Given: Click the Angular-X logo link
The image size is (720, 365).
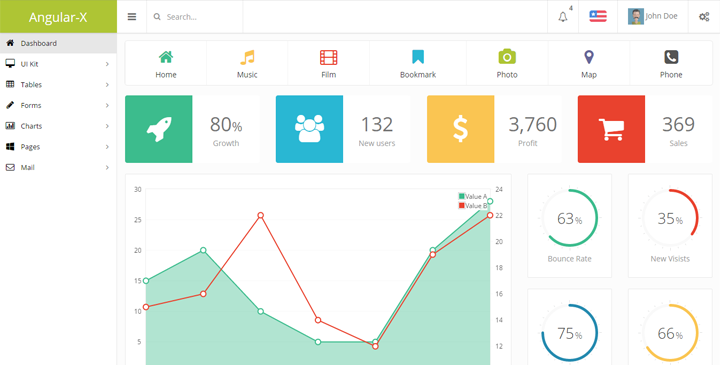Looking at the screenshot, I should pyautogui.click(x=58, y=17).
